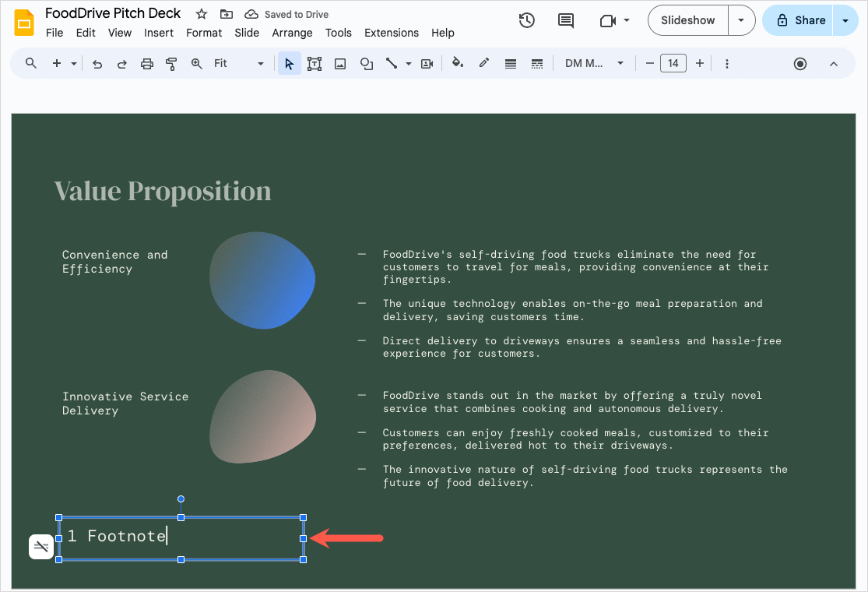868x592 pixels.
Task: Open the Arrange menu
Action: pos(292,33)
